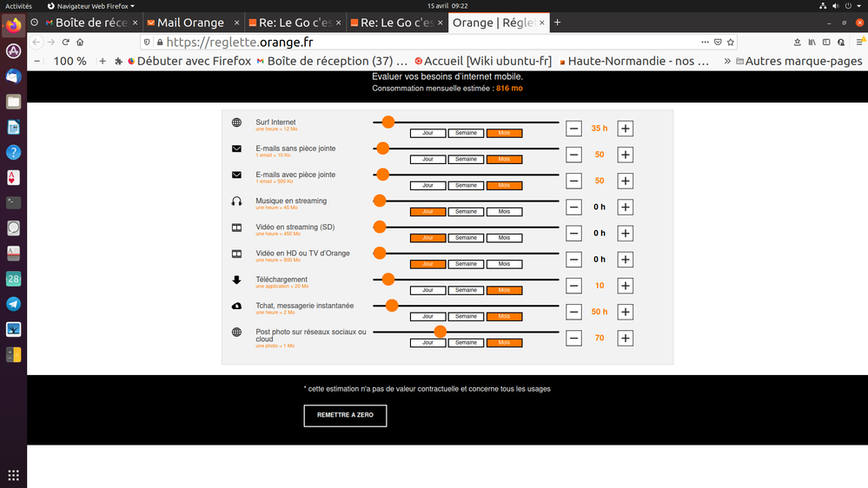Switch to Mail Orange tab
This screenshot has height=488, width=868.
click(193, 23)
